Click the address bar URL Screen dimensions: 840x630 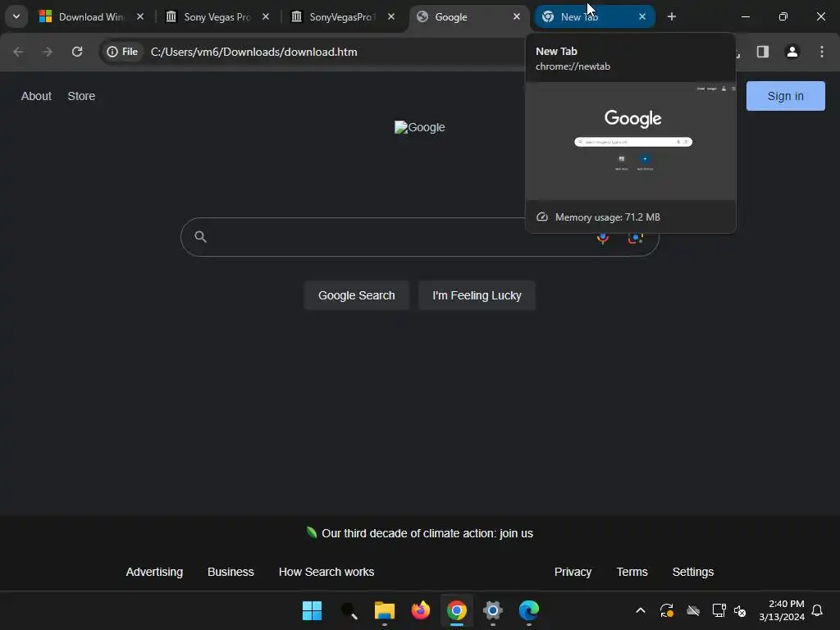click(254, 52)
